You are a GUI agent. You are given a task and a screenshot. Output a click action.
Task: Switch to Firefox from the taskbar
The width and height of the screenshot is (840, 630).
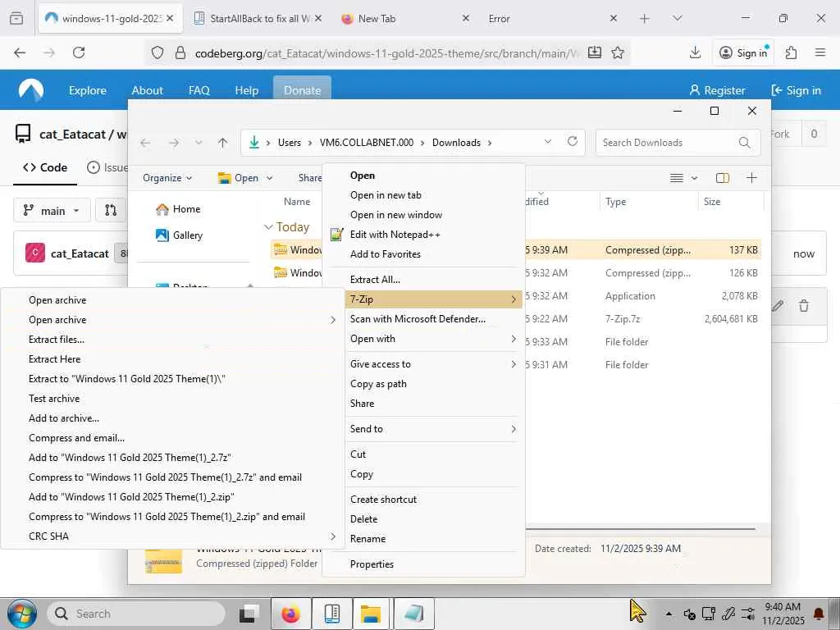coord(291,614)
